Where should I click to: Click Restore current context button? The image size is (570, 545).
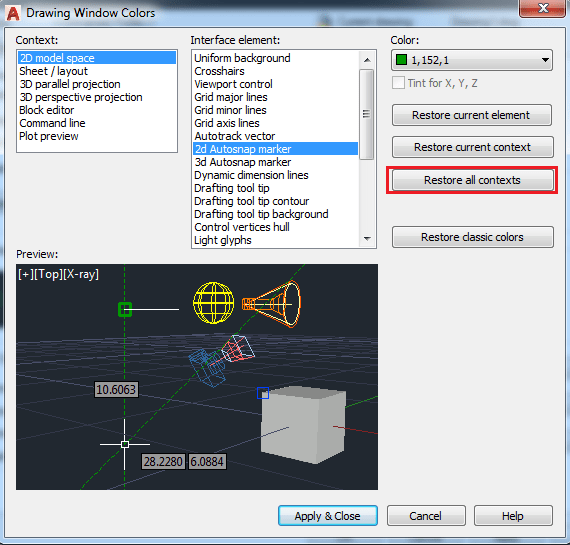coord(473,147)
